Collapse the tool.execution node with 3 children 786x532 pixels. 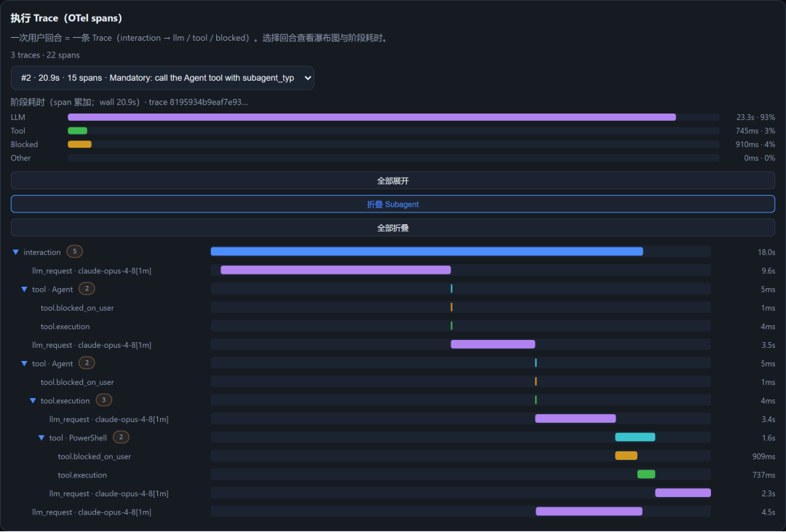coord(33,400)
